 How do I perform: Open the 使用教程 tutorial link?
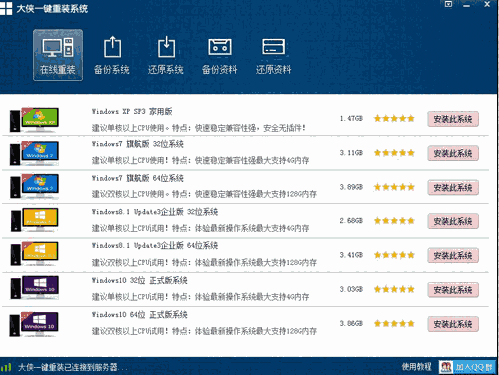tap(417, 367)
